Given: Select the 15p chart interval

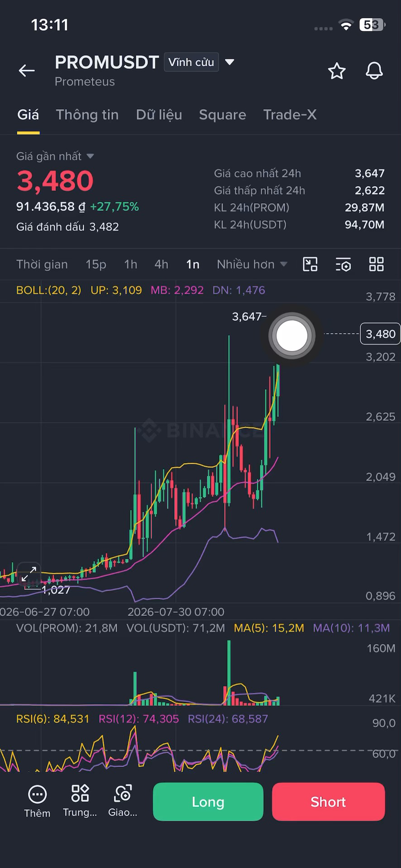Looking at the screenshot, I should [x=96, y=264].
